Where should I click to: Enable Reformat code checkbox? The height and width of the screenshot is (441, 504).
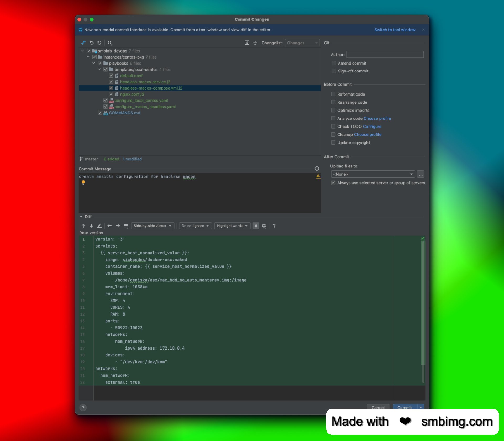pyautogui.click(x=333, y=94)
